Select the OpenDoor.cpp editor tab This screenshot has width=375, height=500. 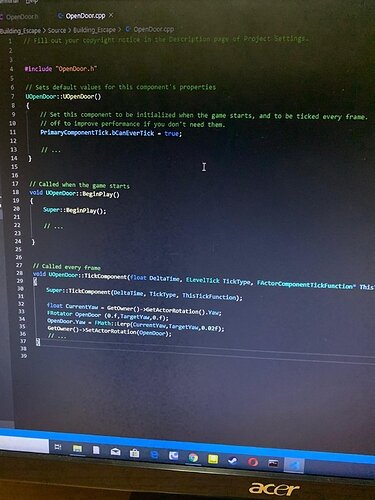point(85,16)
